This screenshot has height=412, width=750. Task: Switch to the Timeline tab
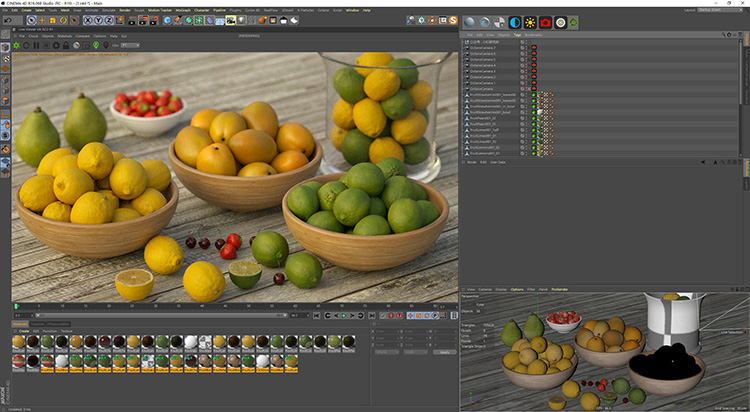pyautogui.click(x=37, y=324)
